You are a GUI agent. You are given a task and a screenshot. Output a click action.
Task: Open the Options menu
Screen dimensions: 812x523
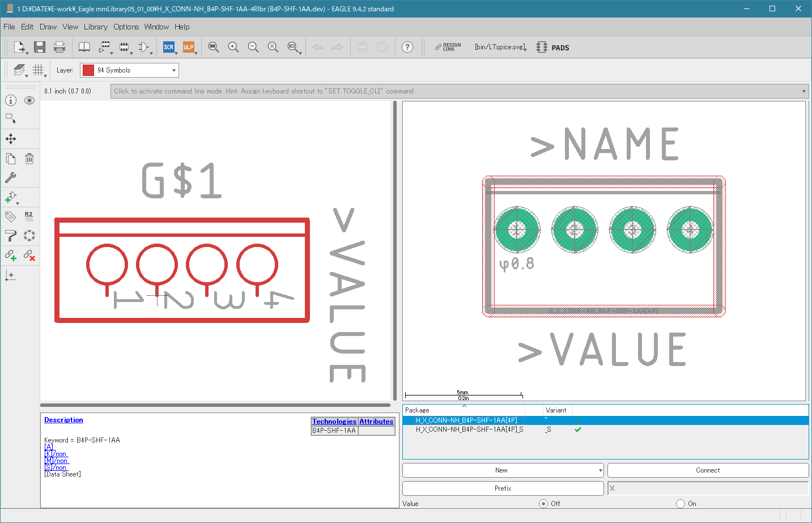(x=126, y=27)
